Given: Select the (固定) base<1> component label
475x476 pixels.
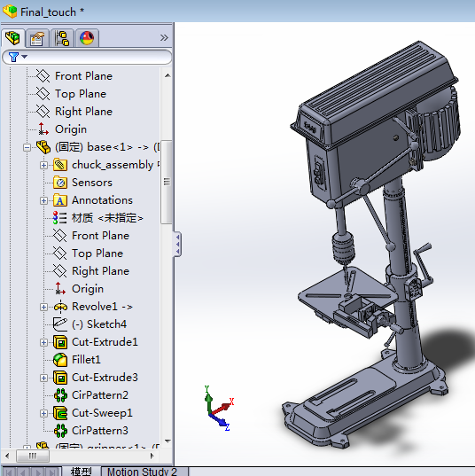Looking at the screenshot, I should pos(107,147).
